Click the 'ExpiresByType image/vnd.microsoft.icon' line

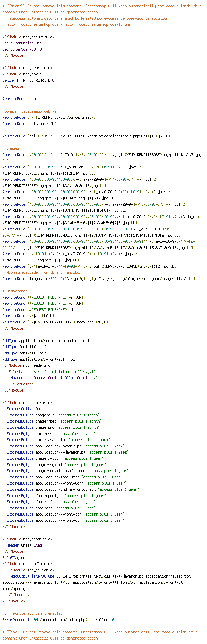point(69,471)
